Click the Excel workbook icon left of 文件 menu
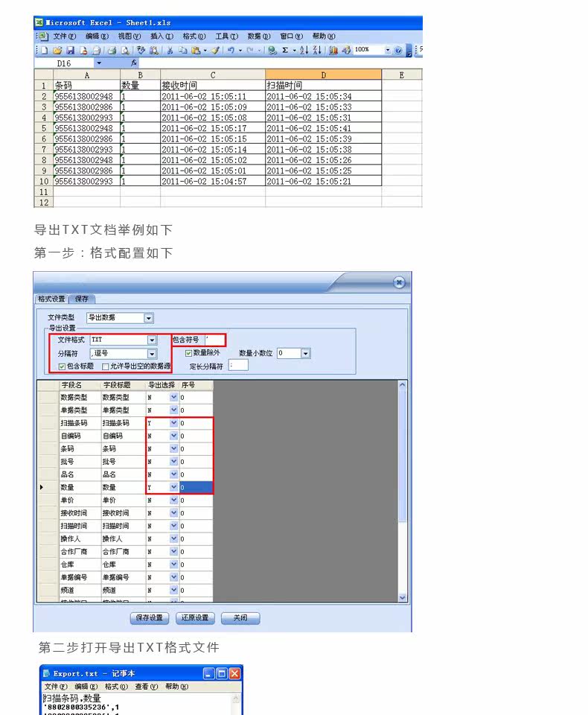The width and height of the screenshot is (588, 715). click(43, 36)
